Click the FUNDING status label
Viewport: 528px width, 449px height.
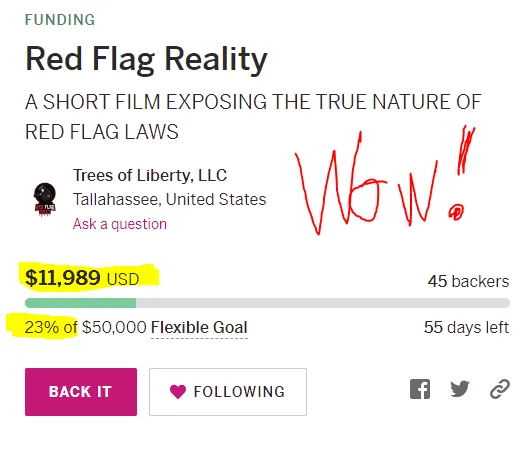click(60, 20)
